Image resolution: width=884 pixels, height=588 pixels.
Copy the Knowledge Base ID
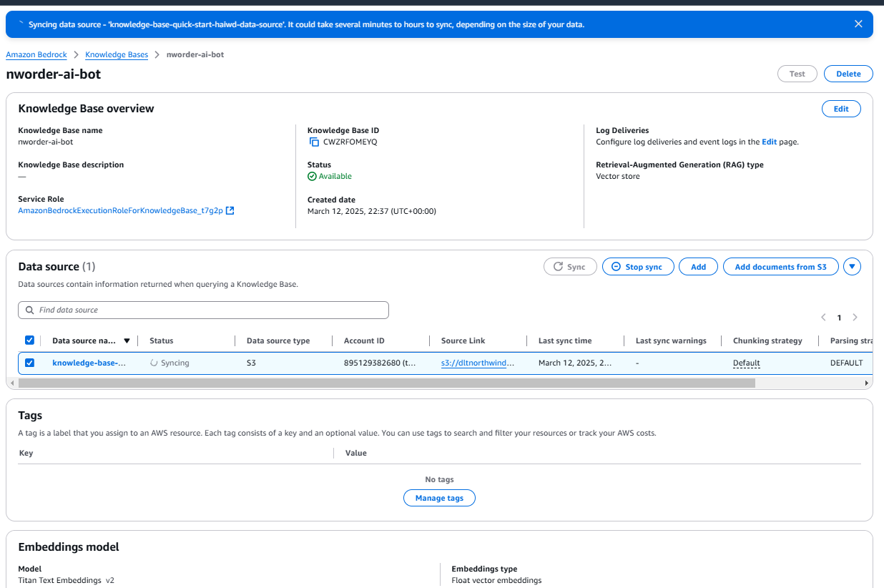coord(314,142)
